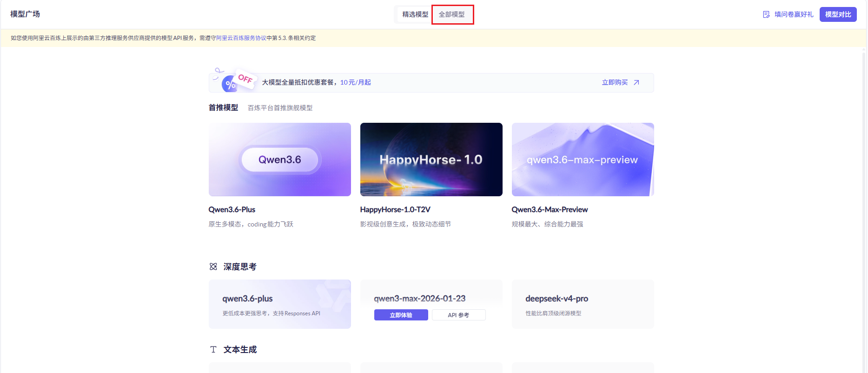Viewport: 868px width, 373px height.
Task: Click the 规模最大、综合能力最强 description
Action: 547,224
